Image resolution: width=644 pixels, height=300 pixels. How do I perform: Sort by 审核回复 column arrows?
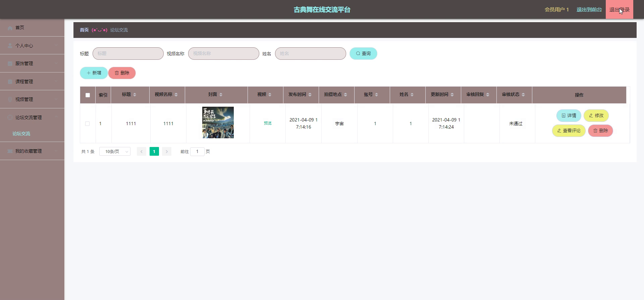click(488, 95)
